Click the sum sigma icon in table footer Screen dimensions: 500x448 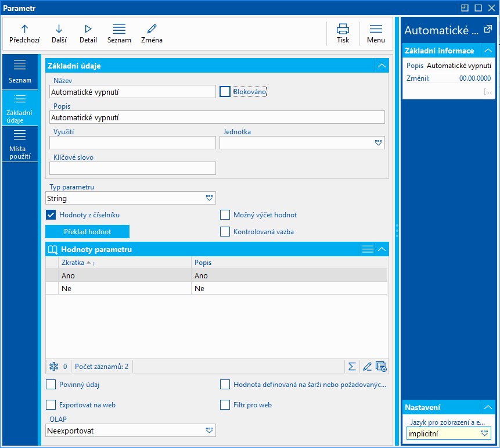click(352, 366)
